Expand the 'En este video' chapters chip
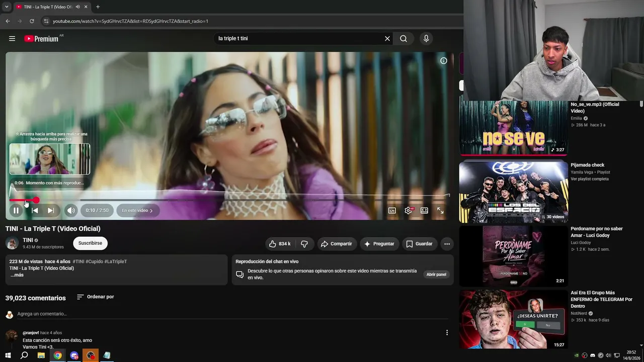 137,211
